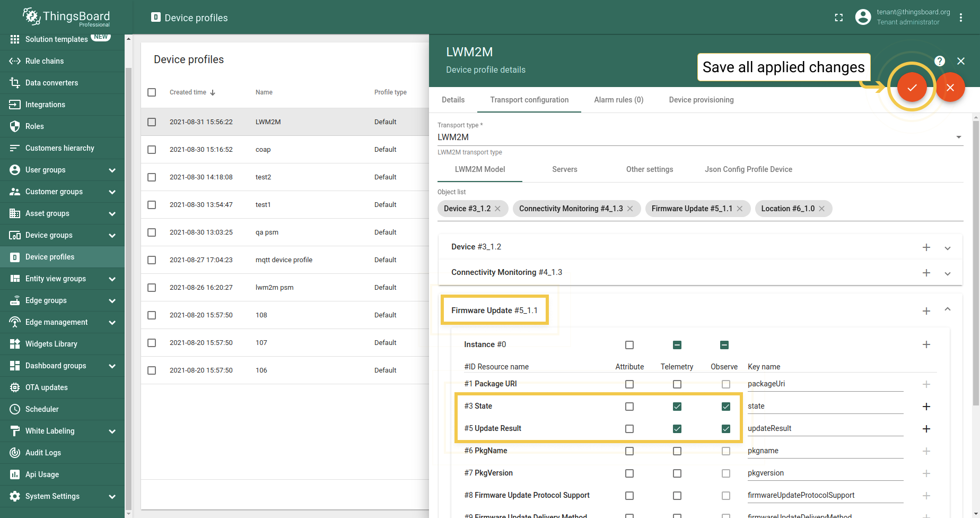Expand User groups menu
Image resolution: width=980 pixels, height=518 pixels.
pyautogui.click(x=112, y=170)
